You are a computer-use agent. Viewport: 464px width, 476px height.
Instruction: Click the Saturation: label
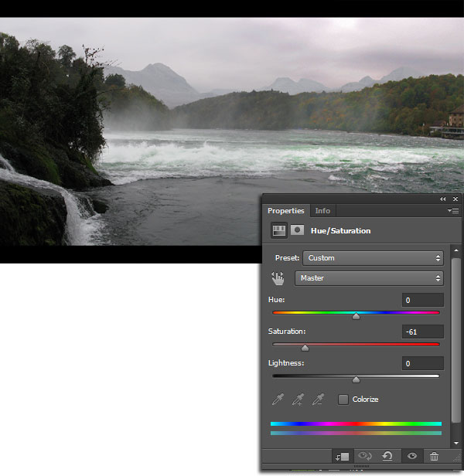[x=287, y=331]
